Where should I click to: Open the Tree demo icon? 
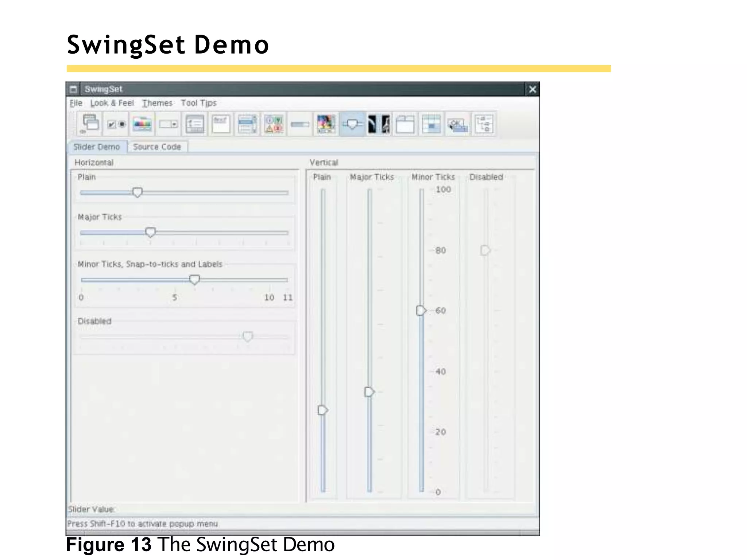tap(484, 124)
